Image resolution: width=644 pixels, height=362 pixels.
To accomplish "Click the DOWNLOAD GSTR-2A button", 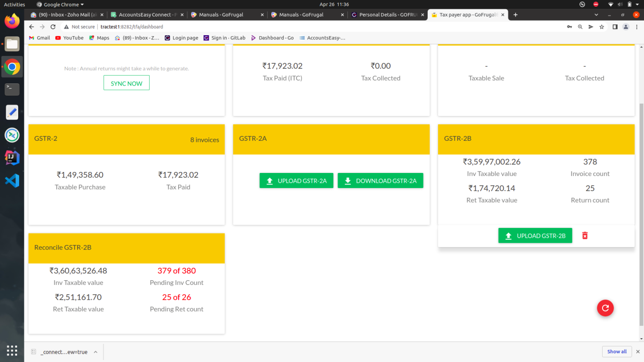I will [380, 181].
